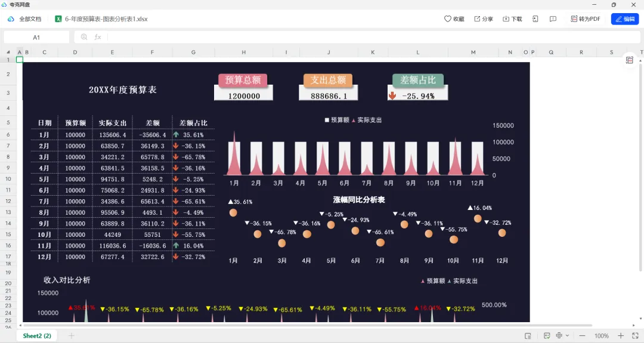Click the checkmark view icon in the status bar

(547, 336)
